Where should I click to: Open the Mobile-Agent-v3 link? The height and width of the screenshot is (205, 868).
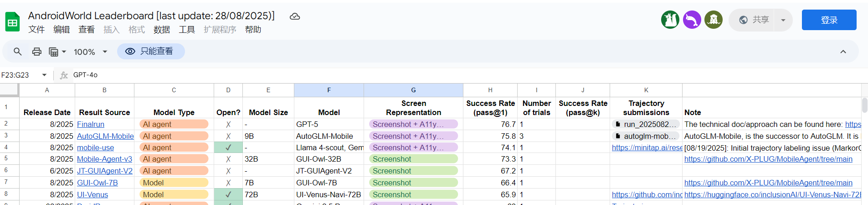click(x=104, y=159)
